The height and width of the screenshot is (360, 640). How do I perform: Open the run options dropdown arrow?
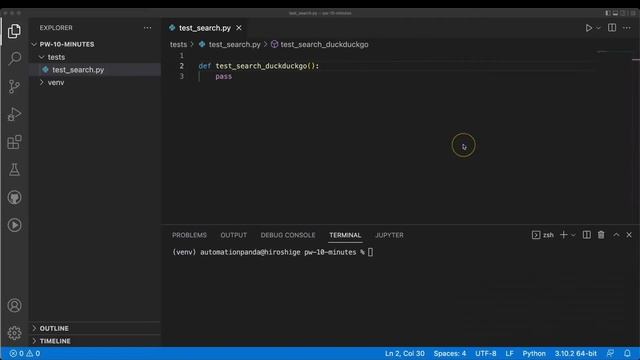click(x=598, y=28)
